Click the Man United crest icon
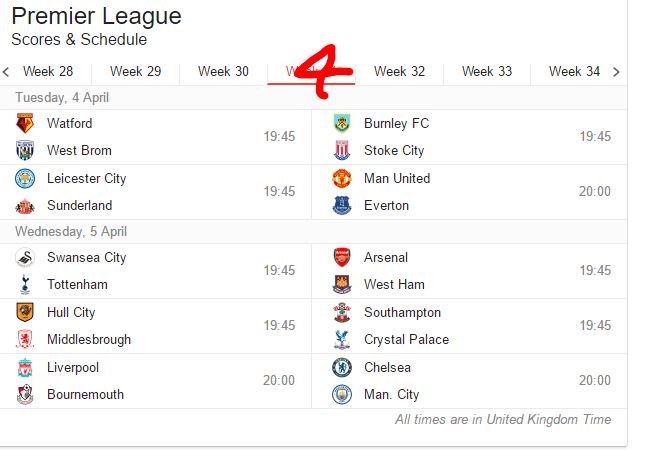 coord(342,179)
